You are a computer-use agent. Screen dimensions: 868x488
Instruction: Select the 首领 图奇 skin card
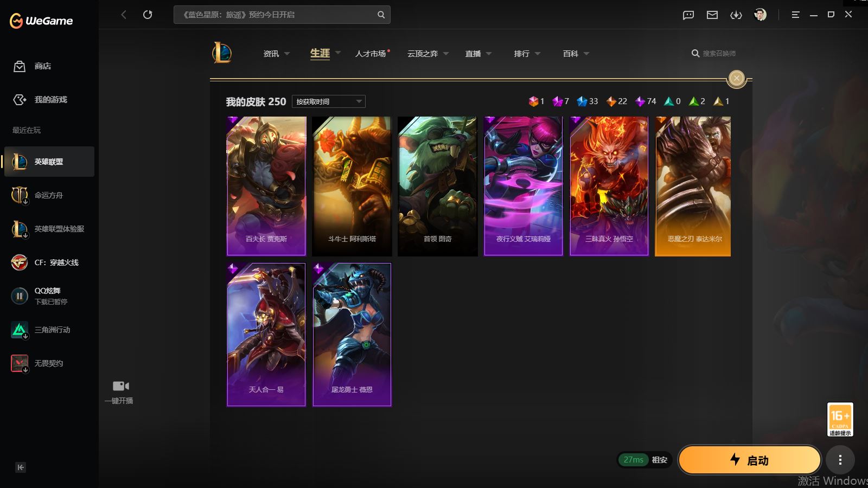click(x=438, y=186)
